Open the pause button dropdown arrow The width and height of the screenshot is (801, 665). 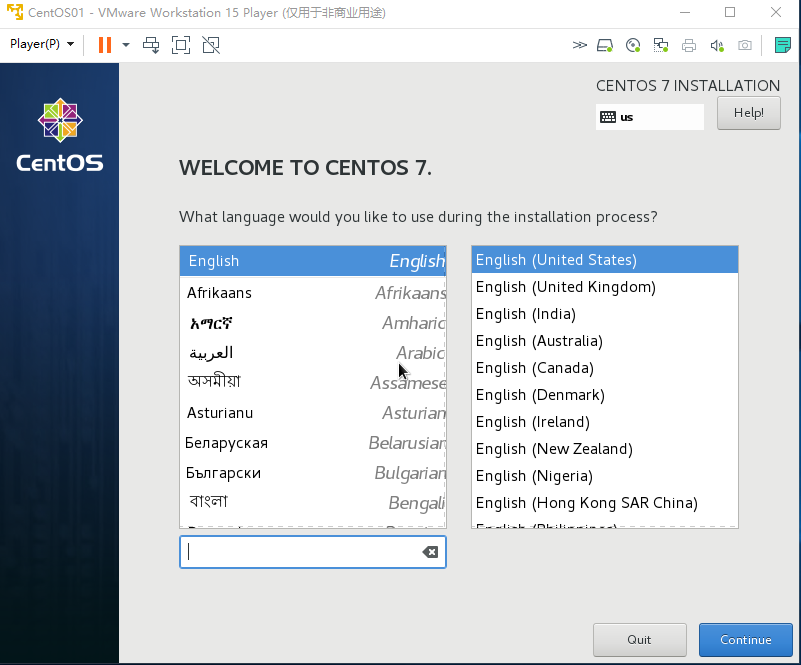(125, 45)
